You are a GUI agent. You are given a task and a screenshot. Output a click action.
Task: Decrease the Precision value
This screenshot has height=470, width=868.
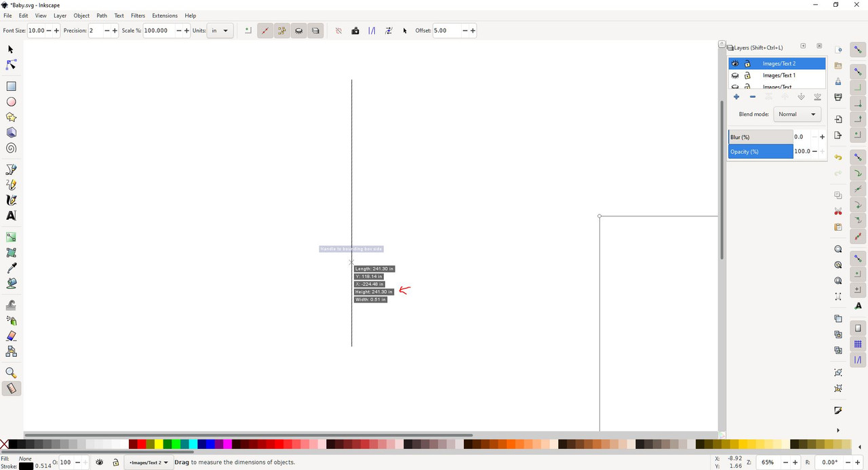tap(107, 31)
